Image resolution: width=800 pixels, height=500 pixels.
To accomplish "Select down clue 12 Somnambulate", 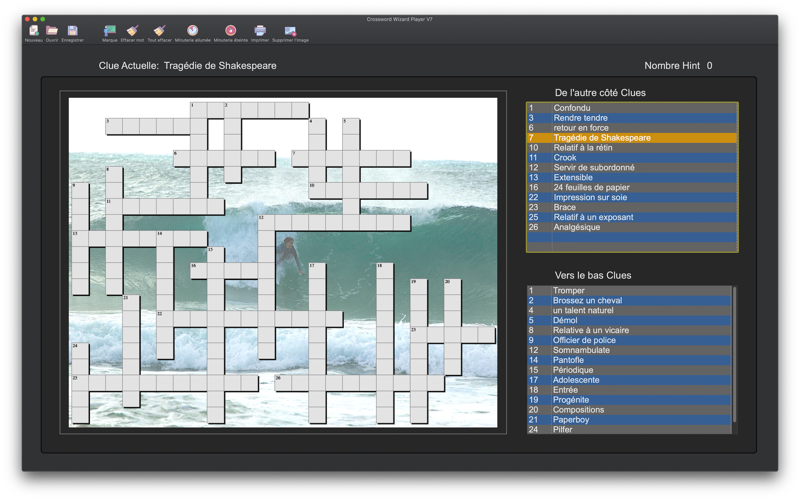I will point(629,350).
